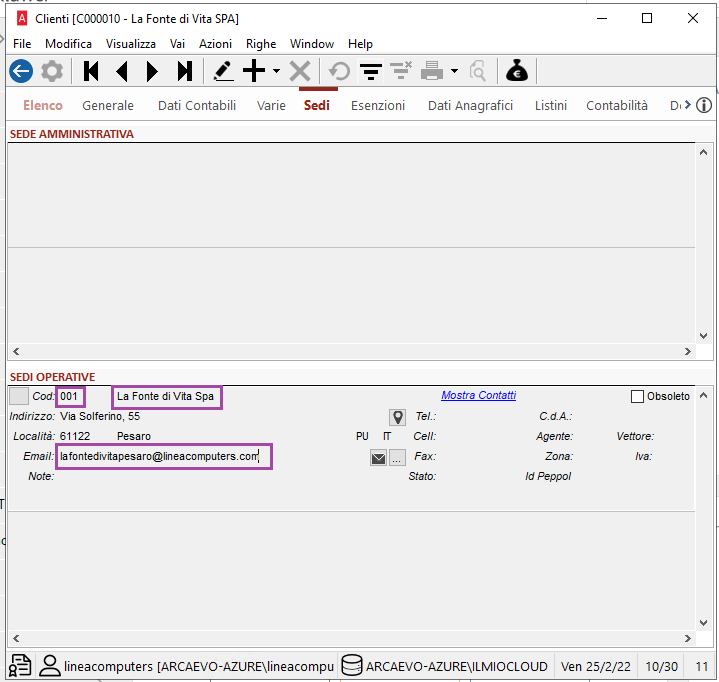Jump to the last record

184,71
